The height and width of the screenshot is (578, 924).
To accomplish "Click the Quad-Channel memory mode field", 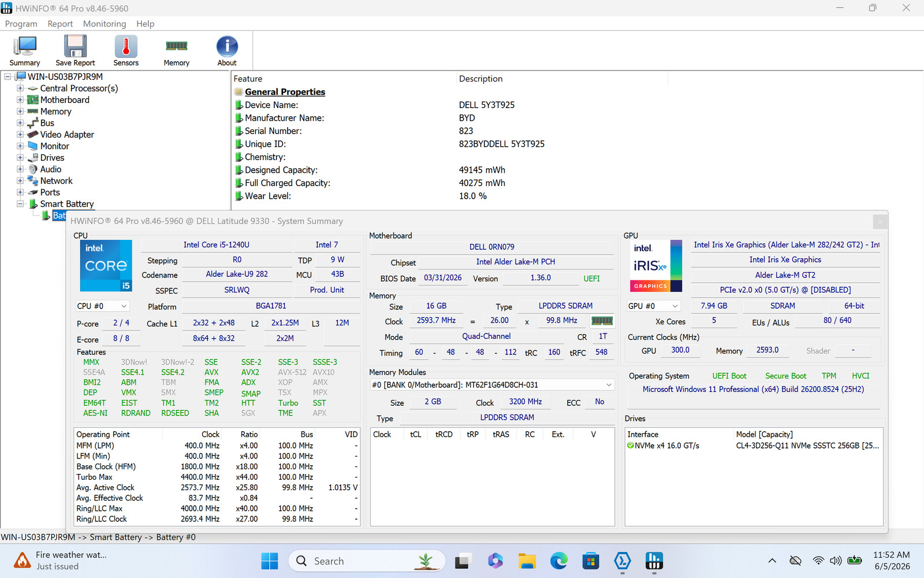I will coord(486,336).
